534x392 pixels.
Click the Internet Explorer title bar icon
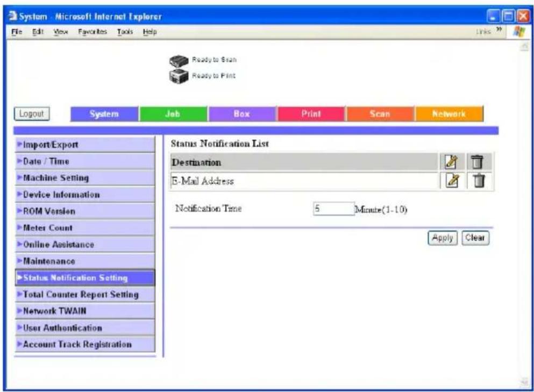coord(13,16)
